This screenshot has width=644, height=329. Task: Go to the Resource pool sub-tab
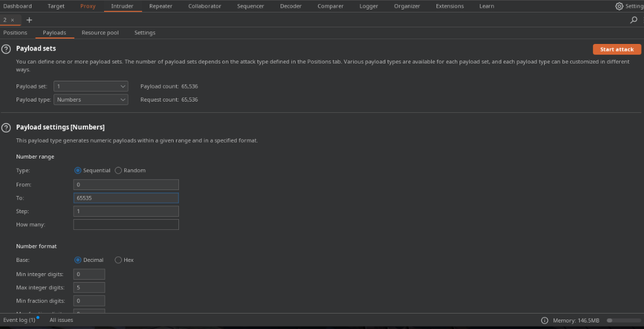pyautogui.click(x=100, y=33)
